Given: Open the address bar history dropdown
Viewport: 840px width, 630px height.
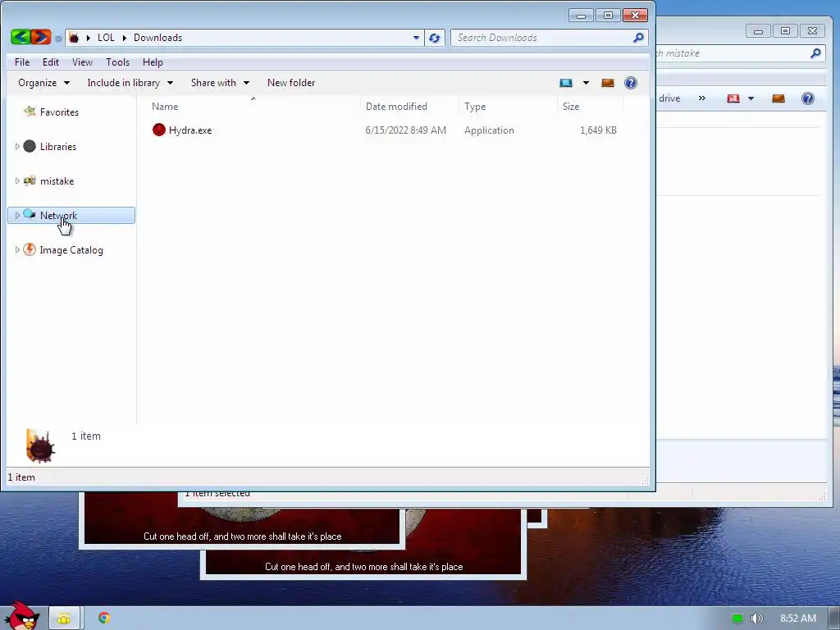Looking at the screenshot, I should pyautogui.click(x=416, y=38).
